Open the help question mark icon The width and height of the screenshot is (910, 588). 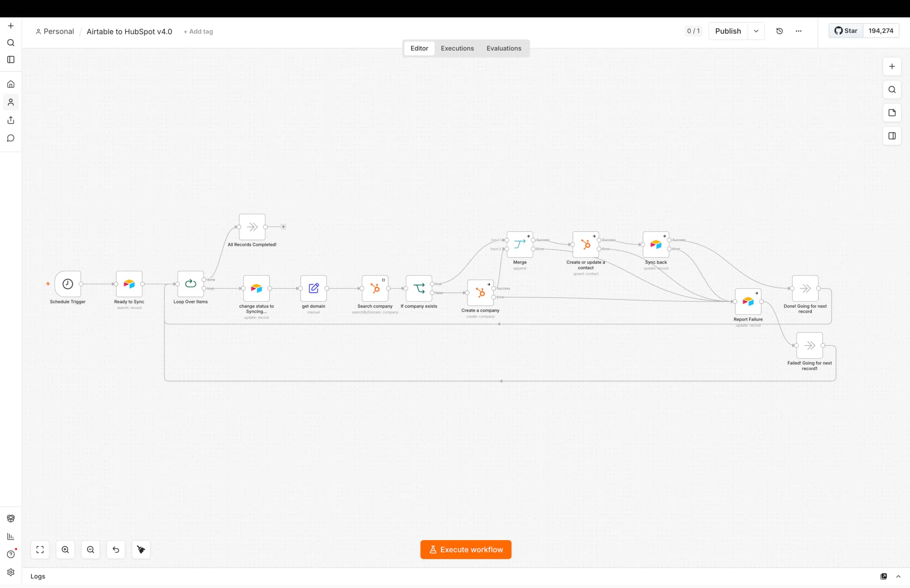point(11,554)
